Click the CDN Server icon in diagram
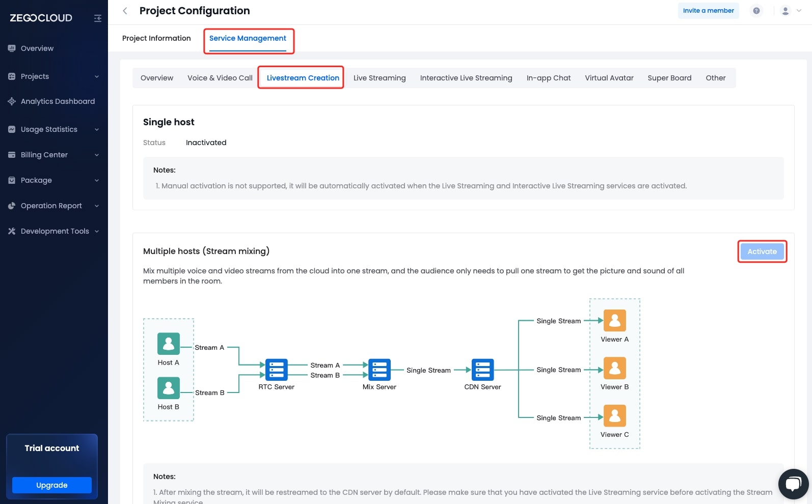Image resolution: width=812 pixels, height=504 pixels. coord(482,370)
